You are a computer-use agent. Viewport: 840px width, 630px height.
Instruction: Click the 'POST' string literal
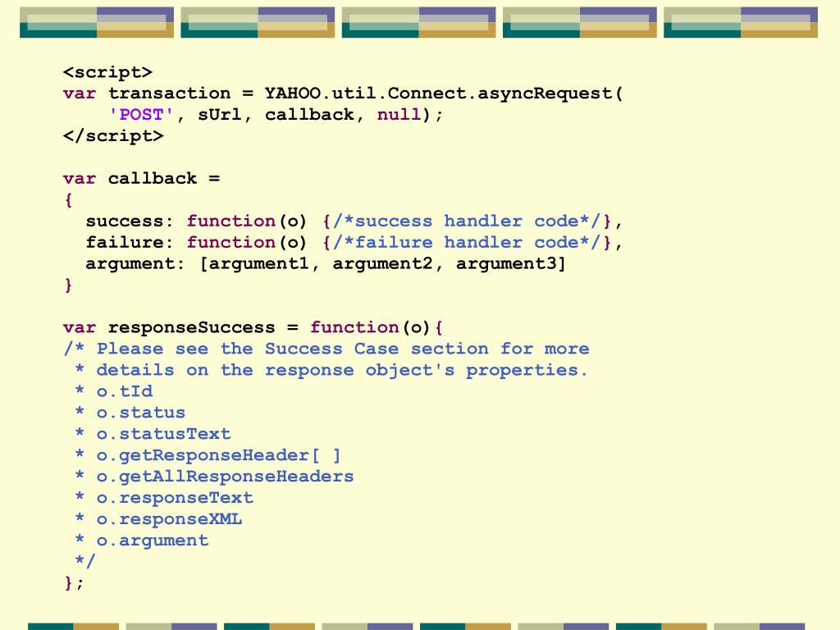pyautogui.click(x=141, y=115)
